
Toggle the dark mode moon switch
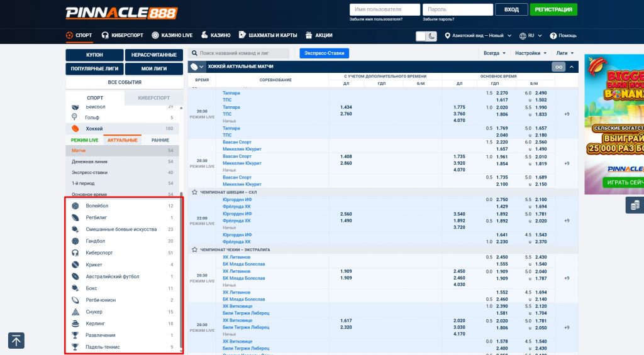click(x=426, y=36)
